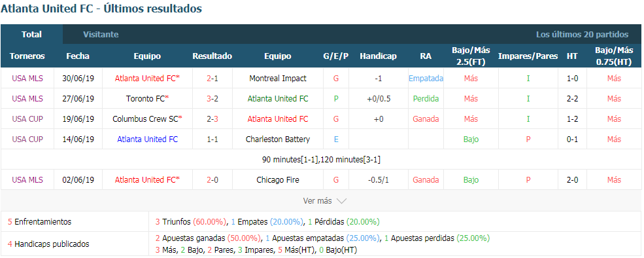This screenshot has height=258, width=644.
Task: Open Chicago Fire team link
Action: pyautogui.click(x=278, y=180)
